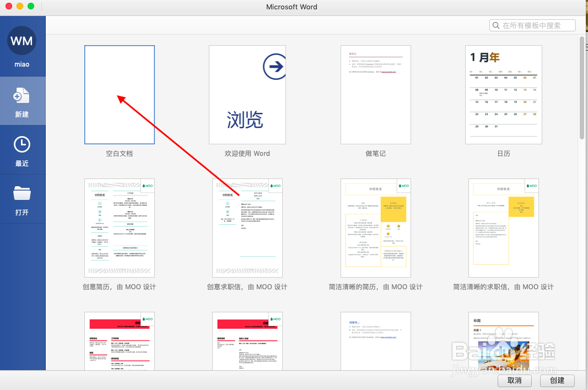Choose the take notes template
588x390 pixels.
click(x=376, y=95)
